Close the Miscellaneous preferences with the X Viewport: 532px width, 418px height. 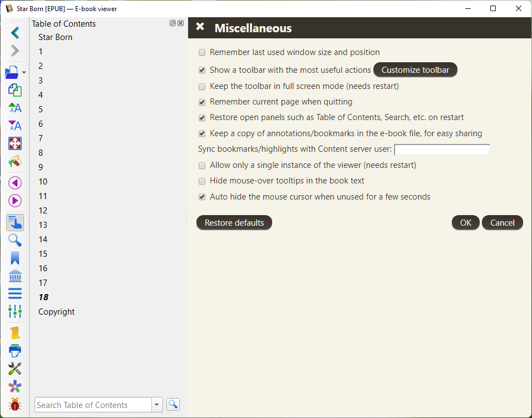(200, 27)
